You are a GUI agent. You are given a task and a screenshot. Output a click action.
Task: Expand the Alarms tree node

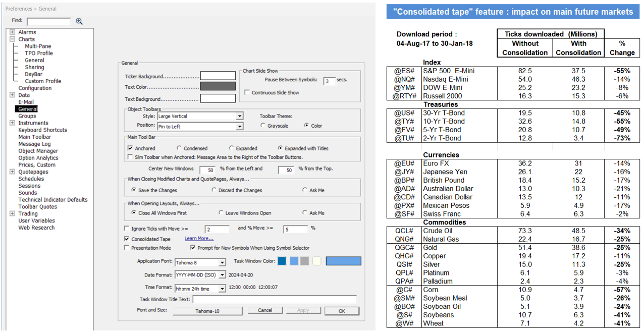pos(12,32)
